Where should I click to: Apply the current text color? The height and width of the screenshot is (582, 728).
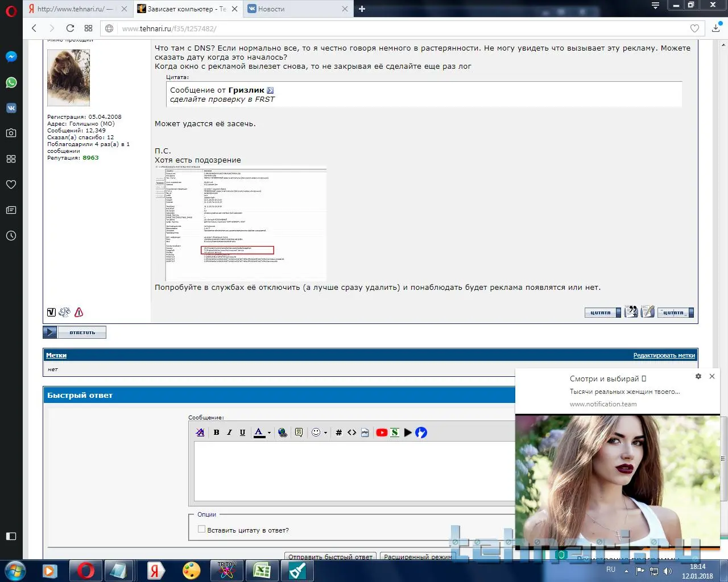click(x=259, y=433)
